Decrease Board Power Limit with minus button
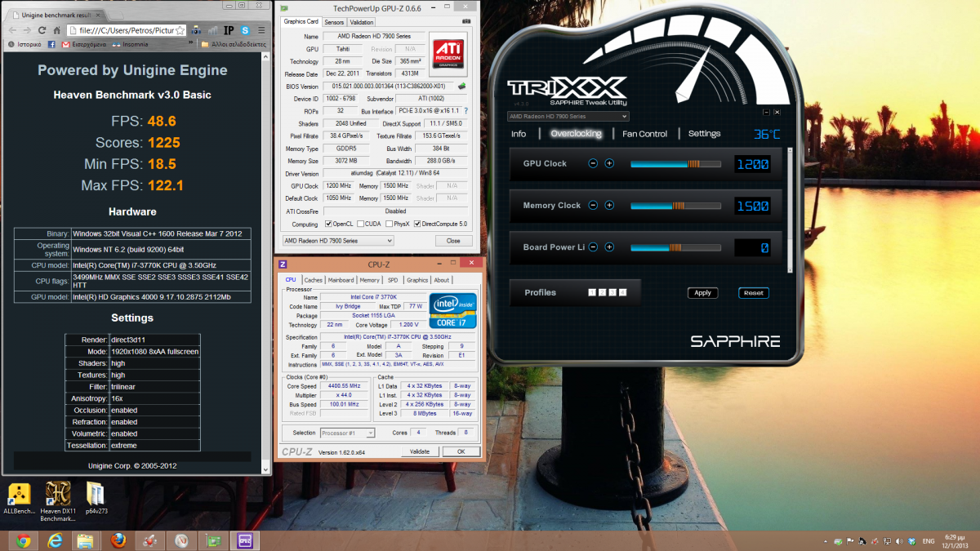 (593, 247)
